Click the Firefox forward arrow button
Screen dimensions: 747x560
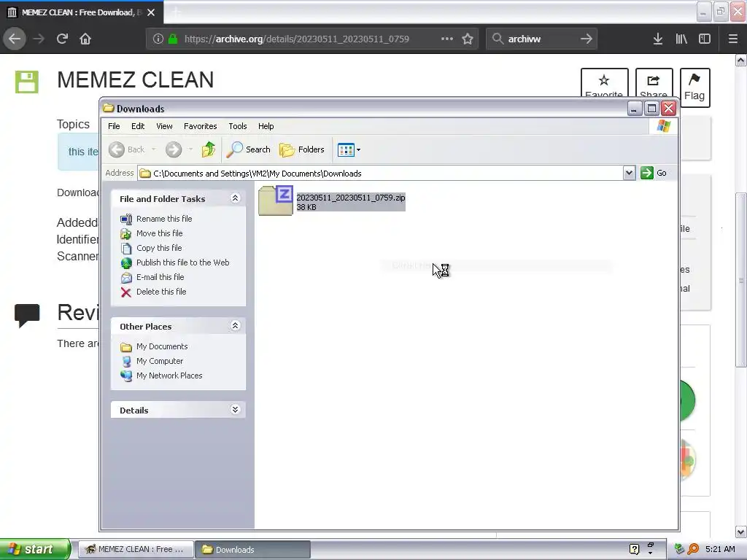39,39
